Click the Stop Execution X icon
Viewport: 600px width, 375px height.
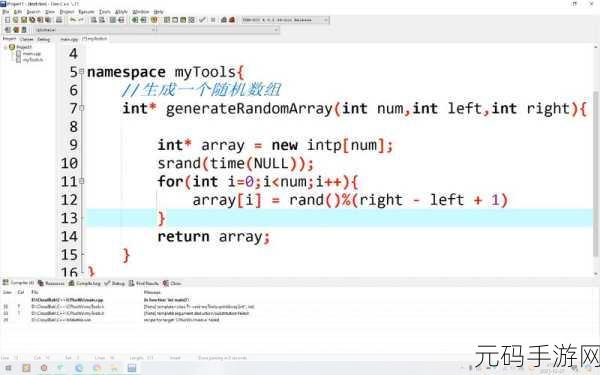click(213, 20)
